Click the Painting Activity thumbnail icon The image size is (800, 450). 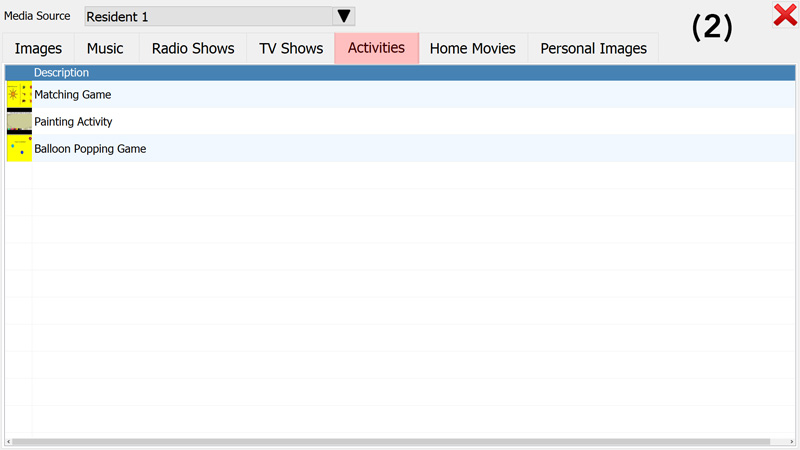19,122
